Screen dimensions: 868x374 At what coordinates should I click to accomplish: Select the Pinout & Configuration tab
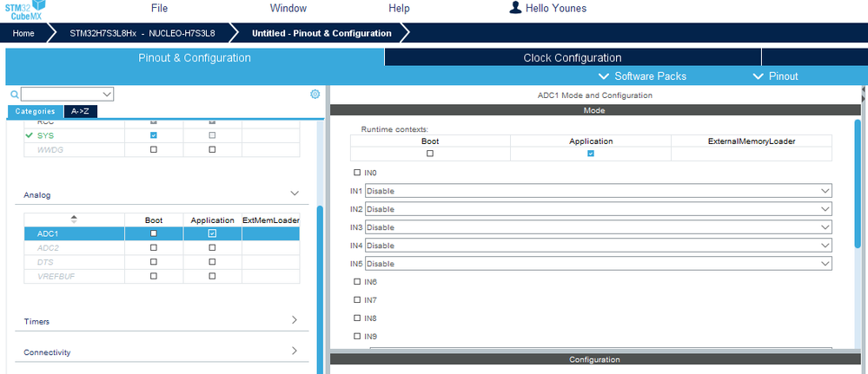[195, 57]
